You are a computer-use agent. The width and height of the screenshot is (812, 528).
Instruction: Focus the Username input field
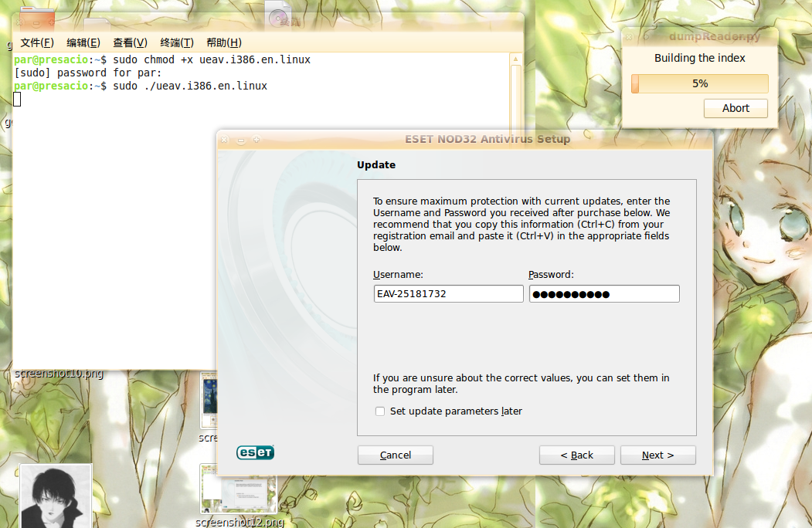pyautogui.click(x=448, y=293)
